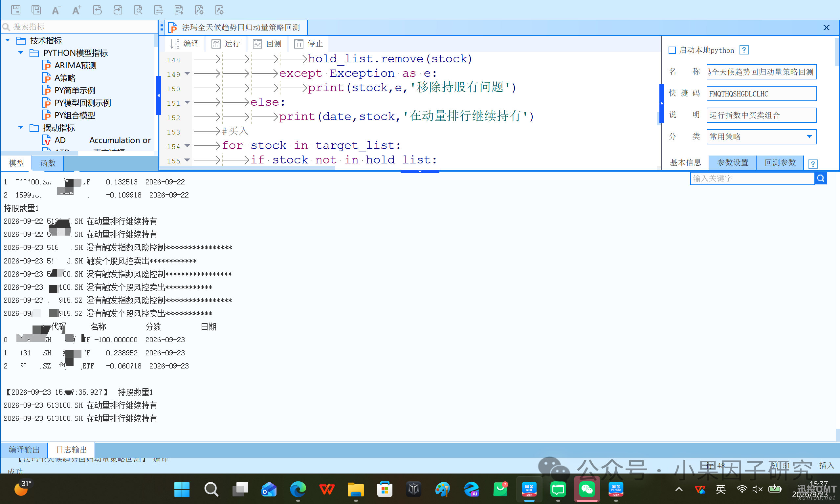Select AD Accumulation indicator item
Image resolution: width=840 pixels, height=504 pixels.
tap(96, 140)
